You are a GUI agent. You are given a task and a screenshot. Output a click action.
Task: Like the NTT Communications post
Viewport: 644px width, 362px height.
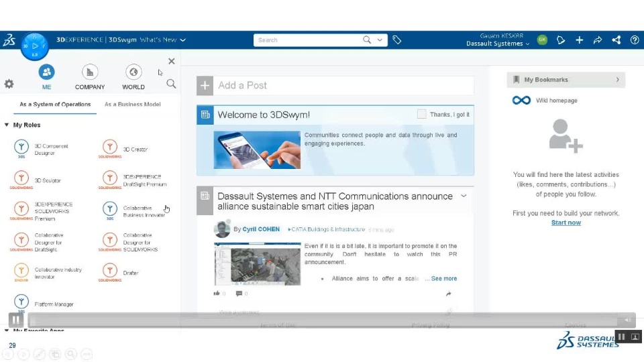click(x=217, y=294)
